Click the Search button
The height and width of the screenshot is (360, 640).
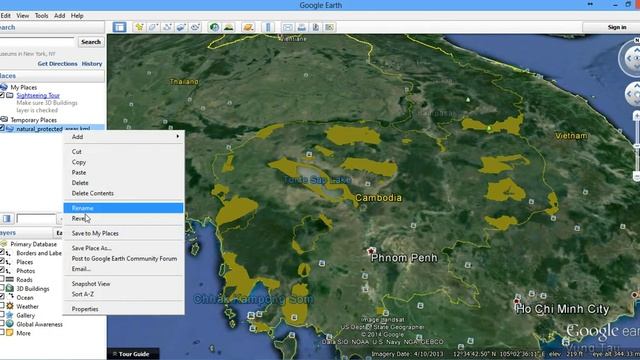(x=91, y=42)
